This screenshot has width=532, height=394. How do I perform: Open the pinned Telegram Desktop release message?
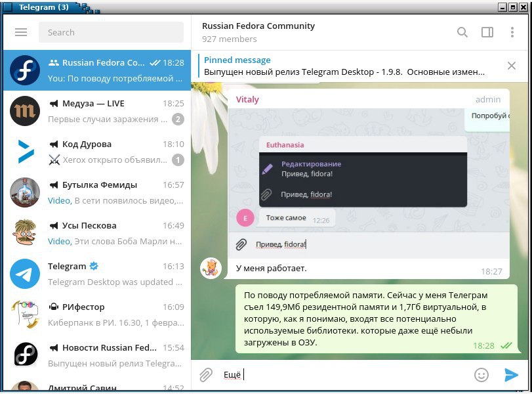[344, 66]
